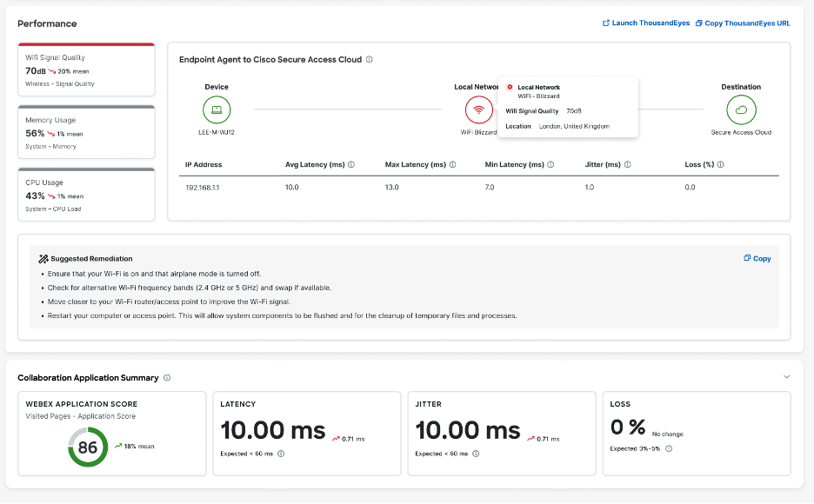Screen dimensions: 814x504
Task: Click the Device laptop icon
Action: [217, 110]
